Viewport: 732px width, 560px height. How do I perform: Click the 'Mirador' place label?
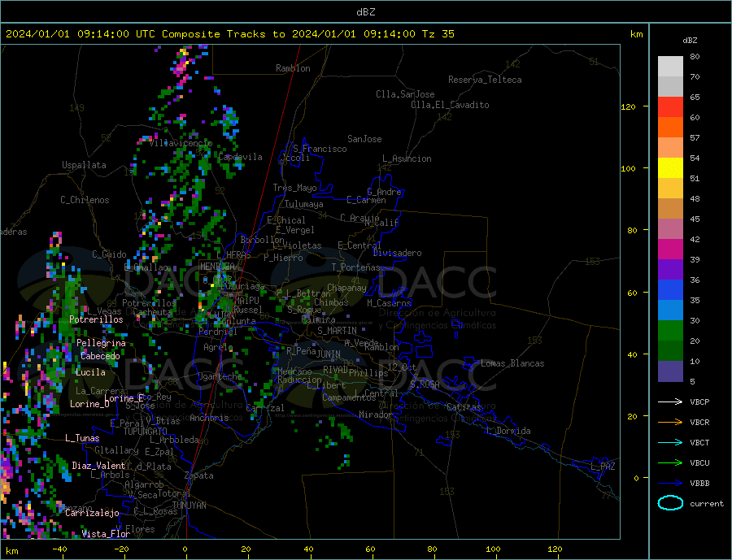pyautogui.click(x=376, y=415)
